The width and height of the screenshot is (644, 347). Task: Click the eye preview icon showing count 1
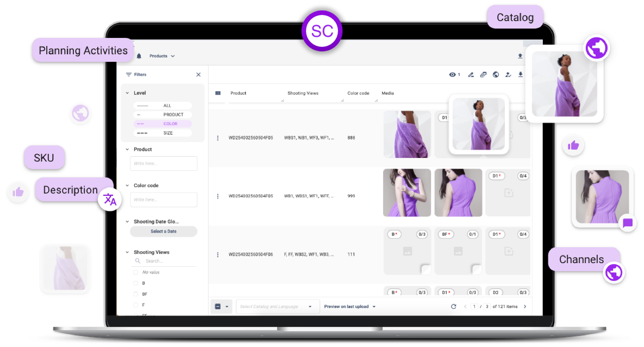click(453, 75)
